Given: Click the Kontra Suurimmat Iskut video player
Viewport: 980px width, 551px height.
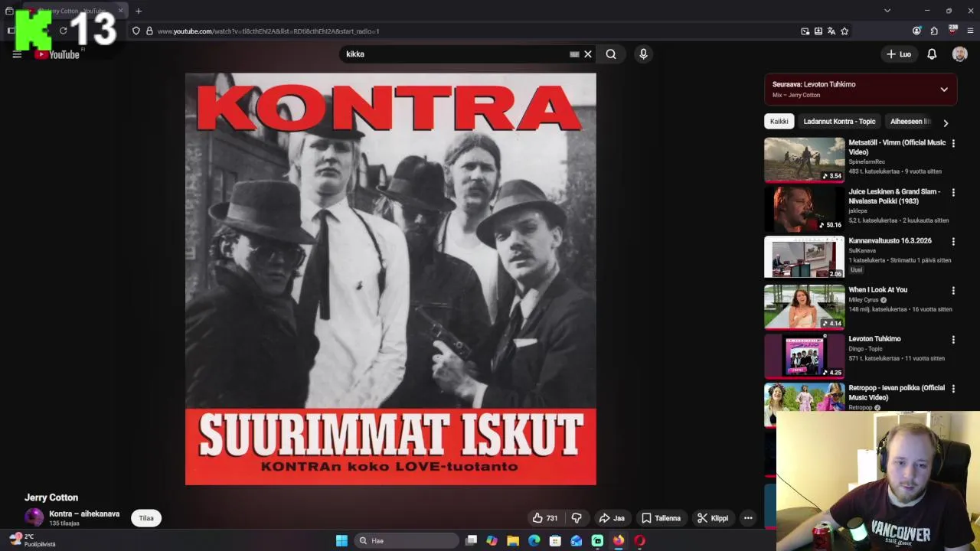Looking at the screenshot, I should [x=390, y=279].
